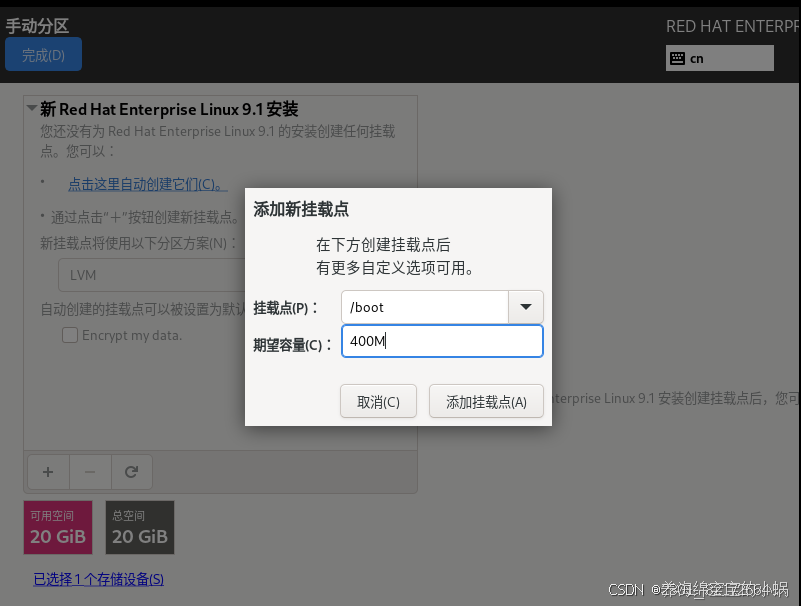Viewport: 801px width, 606px height.
Task: Click the RED HAT ENTERPRISE header text
Action: 732,26
